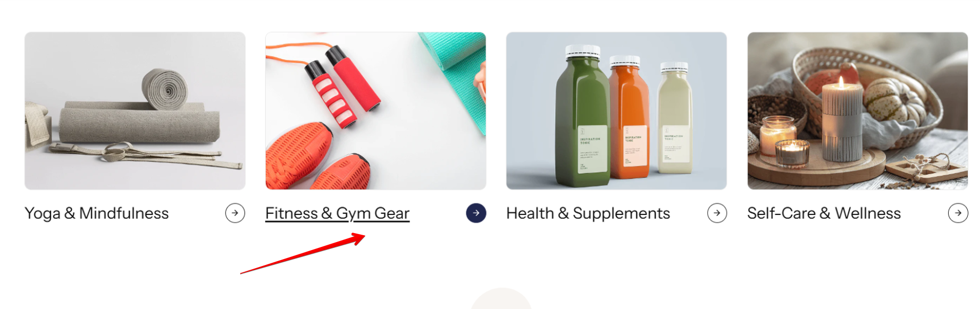Select the jump rope and sneakers image

click(x=376, y=111)
